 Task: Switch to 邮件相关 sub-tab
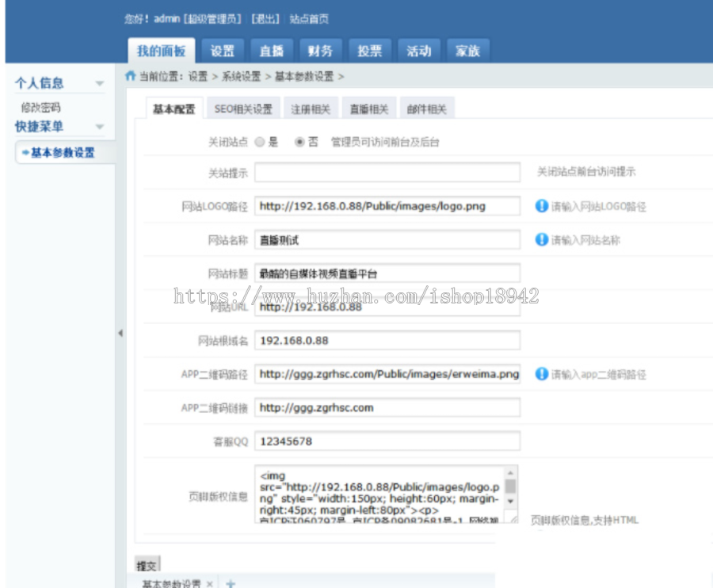426,109
